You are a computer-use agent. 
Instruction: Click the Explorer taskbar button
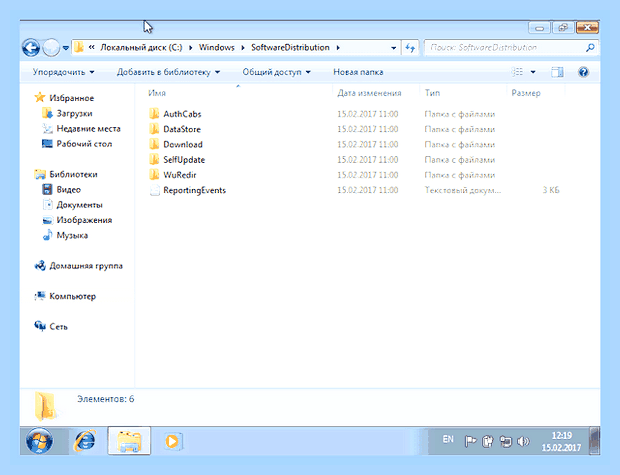coord(129,441)
